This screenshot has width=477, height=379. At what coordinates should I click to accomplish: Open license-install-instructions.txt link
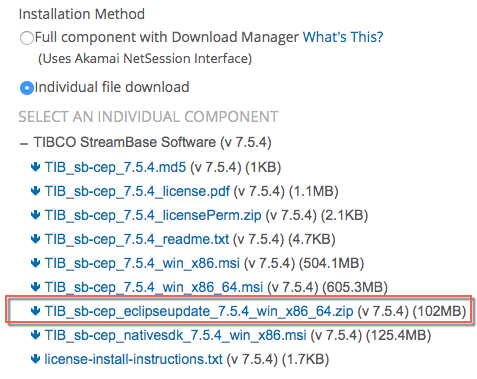(133, 359)
